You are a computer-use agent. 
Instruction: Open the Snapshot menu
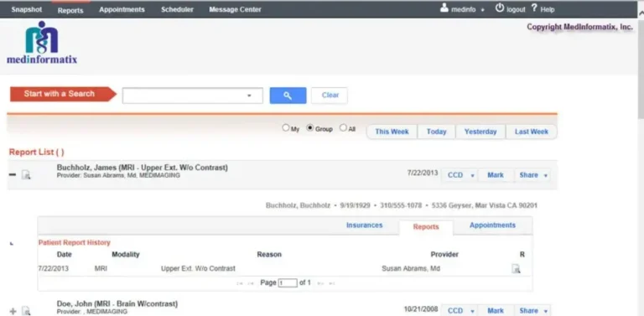[27, 9]
